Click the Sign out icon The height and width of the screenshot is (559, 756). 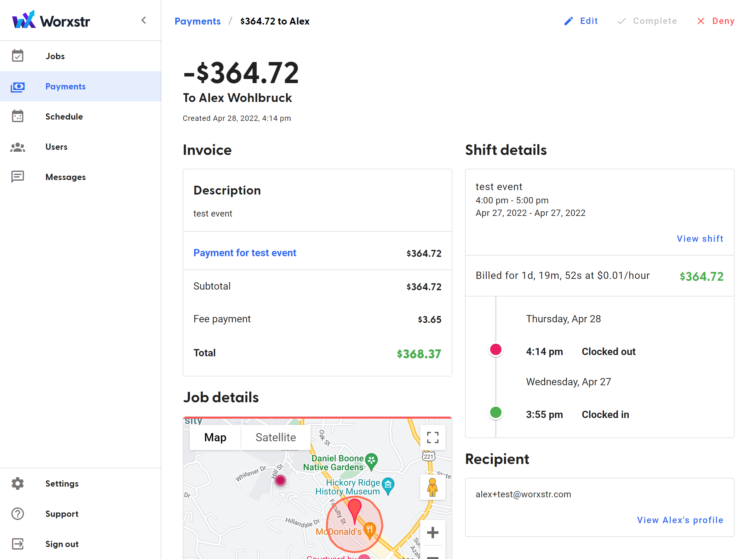pyautogui.click(x=18, y=544)
